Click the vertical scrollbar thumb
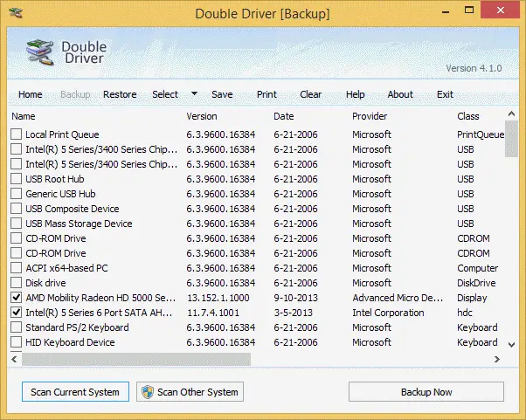Screen dimensions: 526x420 pyautogui.click(x=511, y=139)
